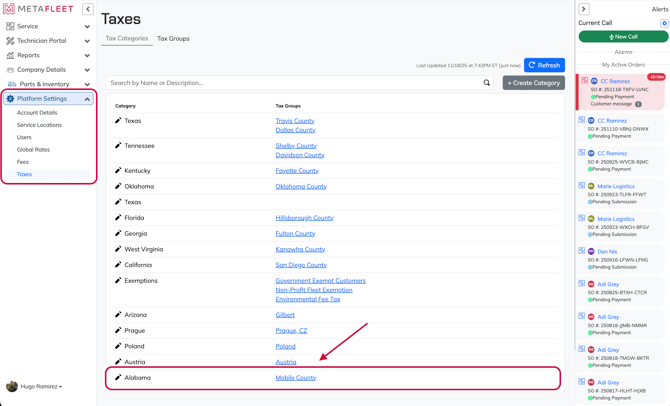Click the Create Category button
670x406 pixels.
pyautogui.click(x=533, y=83)
